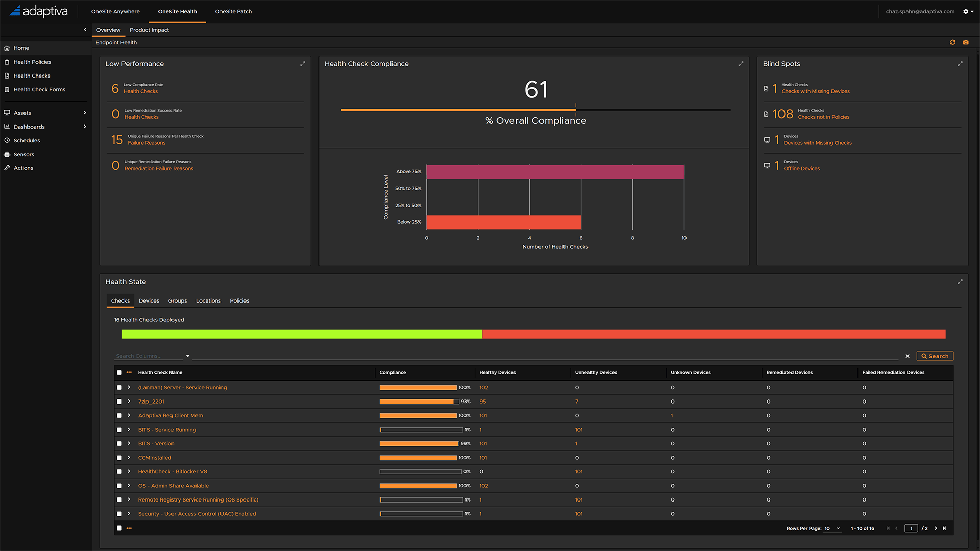Click the orange Search button
980x551 pixels.
pos(935,356)
